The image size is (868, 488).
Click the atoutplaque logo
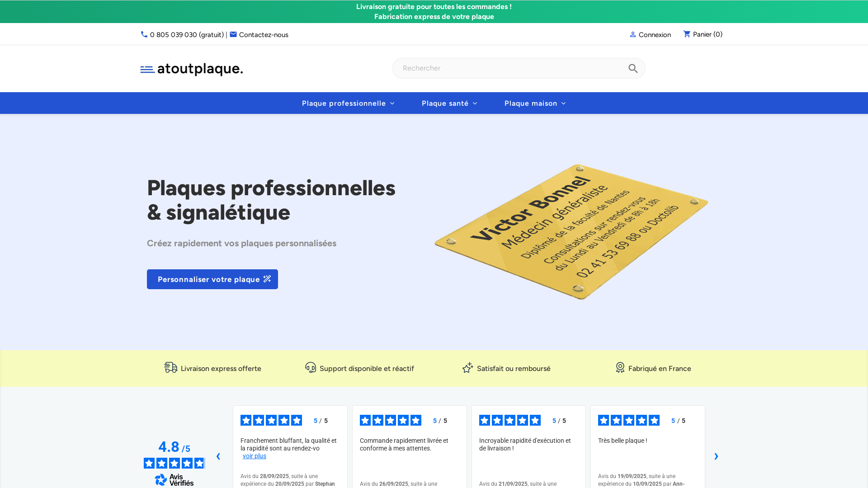(192, 68)
